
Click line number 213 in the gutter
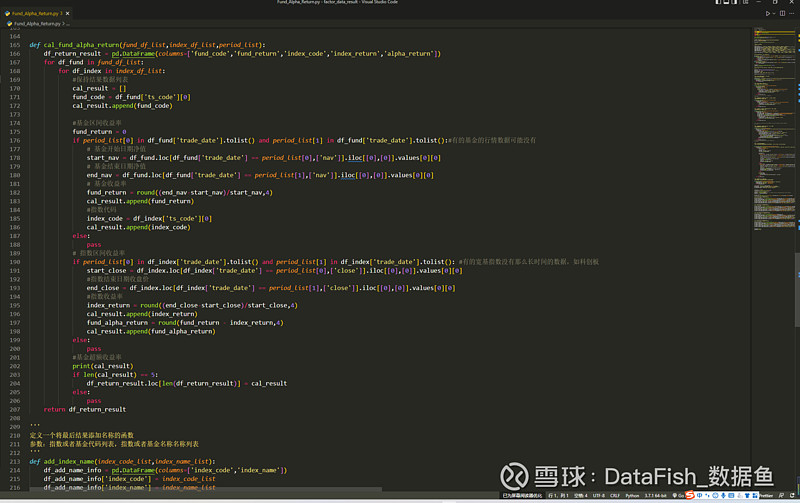pyautogui.click(x=15, y=462)
